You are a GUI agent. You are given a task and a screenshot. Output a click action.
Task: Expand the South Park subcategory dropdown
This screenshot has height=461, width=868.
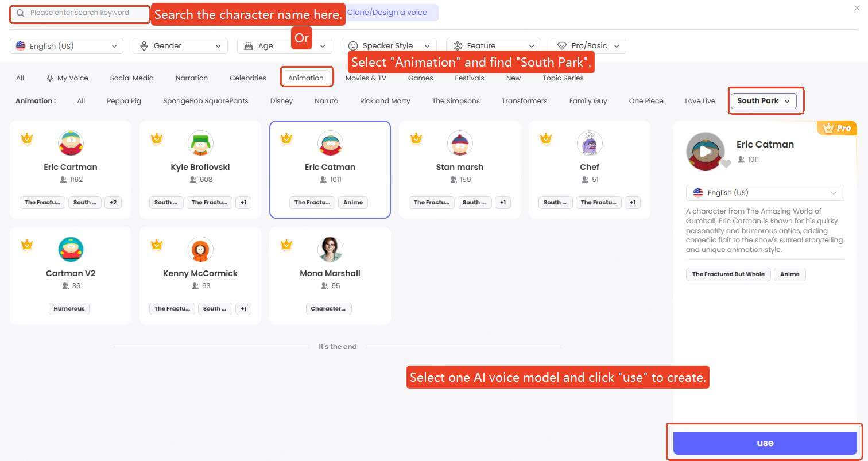[x=763, y=101]
